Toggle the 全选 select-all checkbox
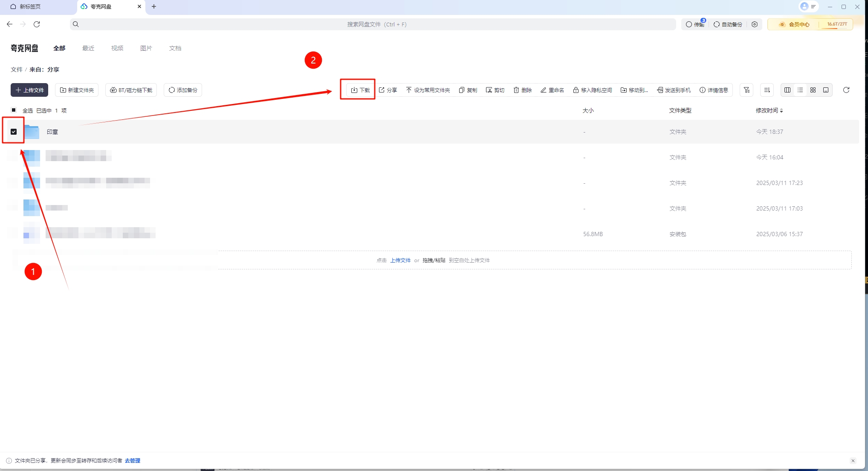 pos(14,110)
